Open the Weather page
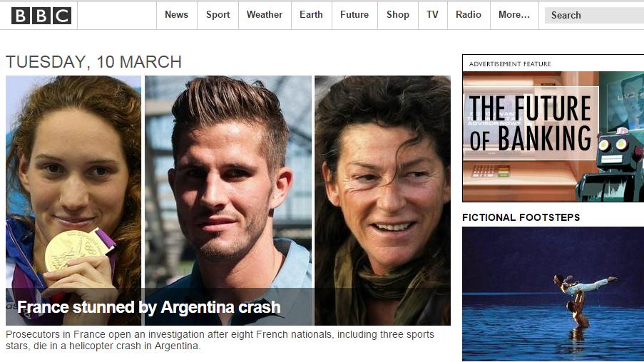Image resolution: width=644 pixels, height=362 pixels. [265, 15]
